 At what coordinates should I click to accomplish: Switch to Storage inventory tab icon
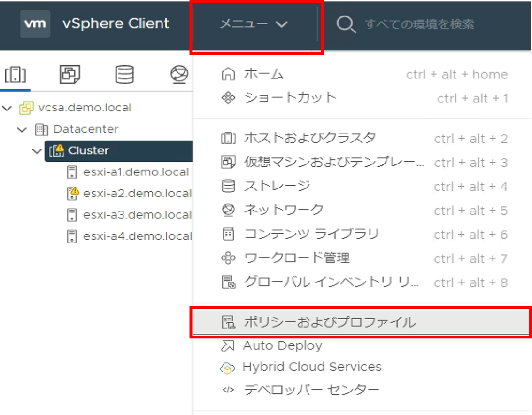(x=124, y=74)
